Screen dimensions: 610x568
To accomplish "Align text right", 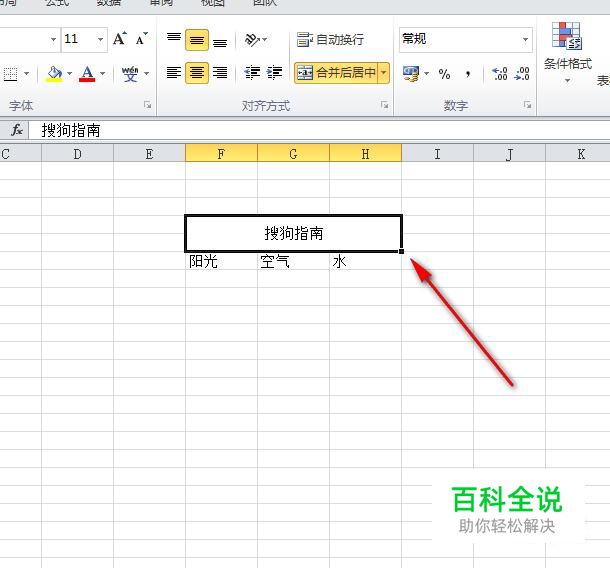I will [220, 73].
